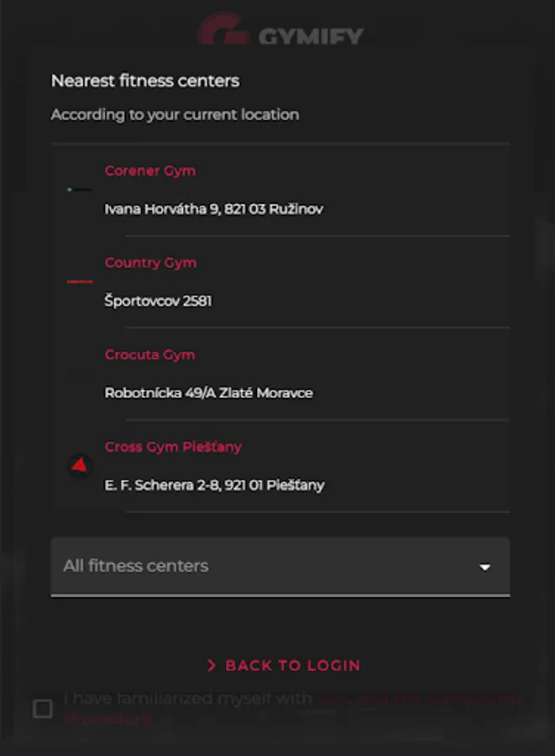Screen dimensions: 555x756
Task: Click Robotnícka 49/A Zlaté Moravce address
Action: point(208,392)
